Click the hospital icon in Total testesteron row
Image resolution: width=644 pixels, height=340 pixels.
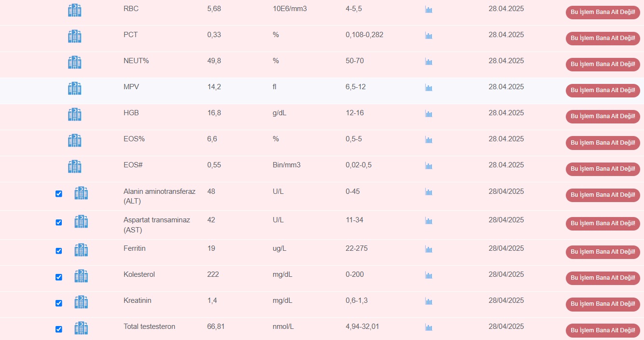point(81,328)
